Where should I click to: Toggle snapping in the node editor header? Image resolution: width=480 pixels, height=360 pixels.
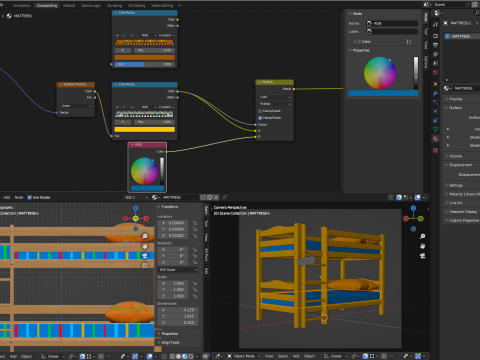[399, 197]
